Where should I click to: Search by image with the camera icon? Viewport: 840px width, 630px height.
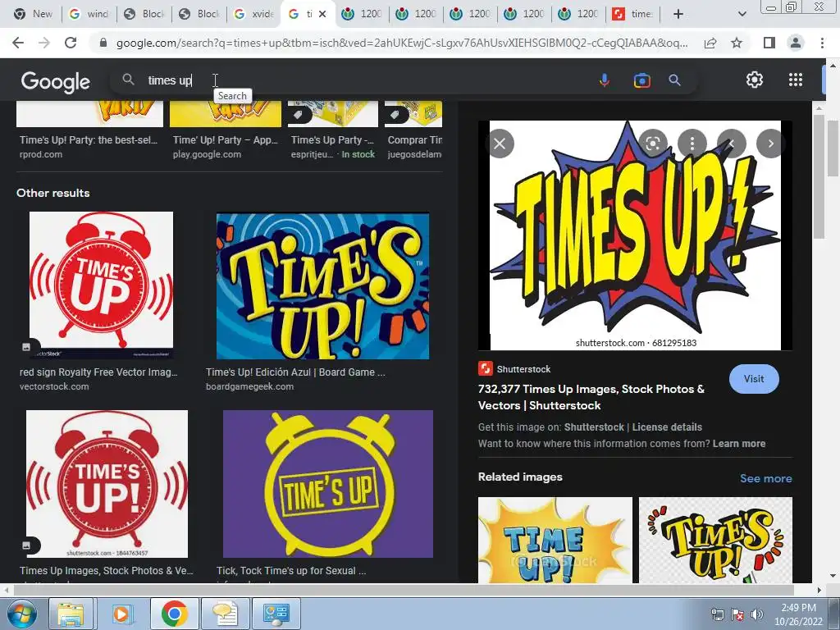(641, 80)
